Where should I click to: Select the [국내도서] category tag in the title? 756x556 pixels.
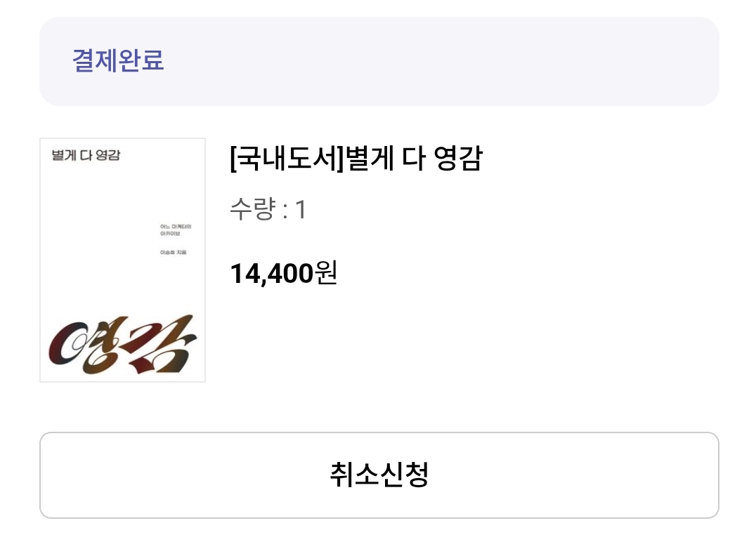pyautogui.click(x=287, y=158)
